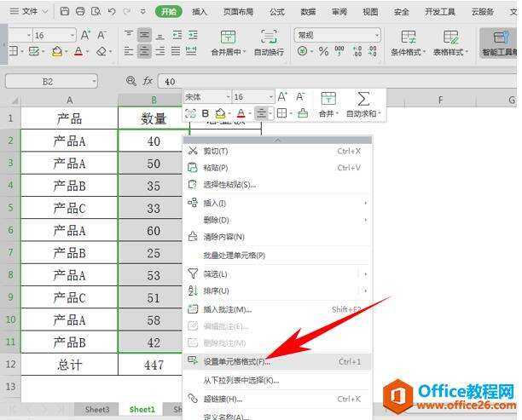Click the thousands separator icon

[x=339, y=51]
